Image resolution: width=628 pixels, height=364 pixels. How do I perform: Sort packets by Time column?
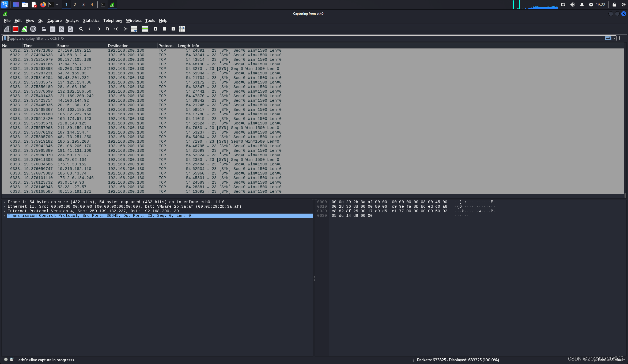click(x=39, y=46)
